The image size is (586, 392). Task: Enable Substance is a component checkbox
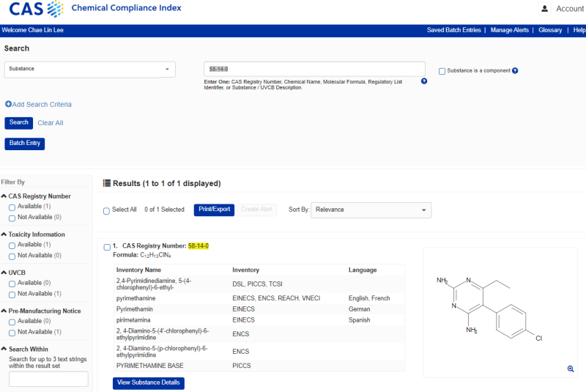(442, 71)
